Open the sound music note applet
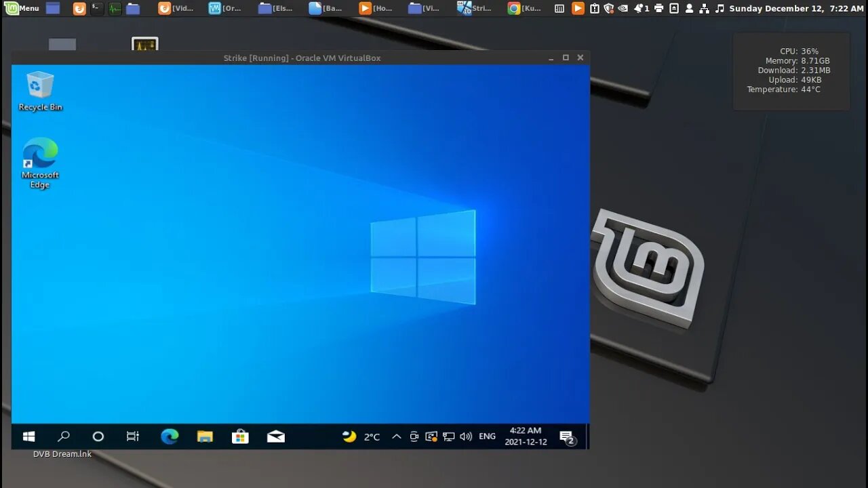The image size is (868, 488). coord(719,9)
